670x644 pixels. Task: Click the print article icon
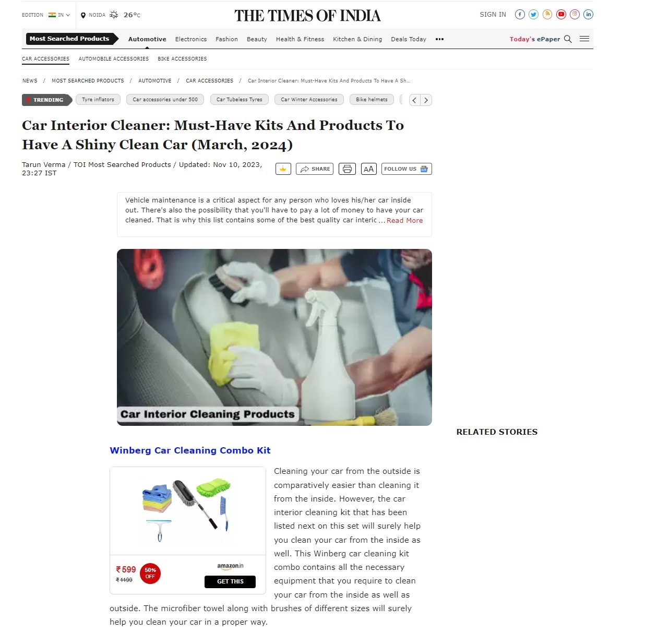point(347,169)
